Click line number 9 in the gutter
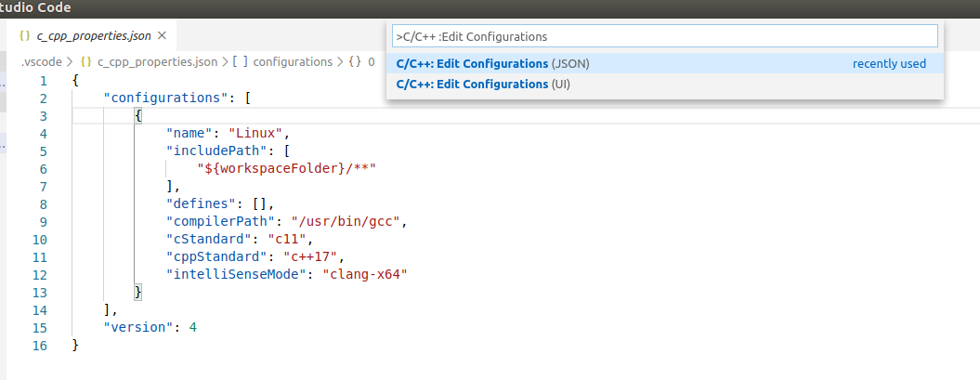The height and width of the screenshot is (380, 980). [x=44, y=221]
